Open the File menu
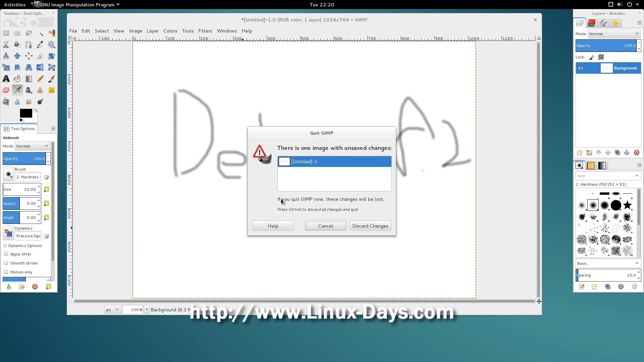The image size is (644, 362). 73,31
